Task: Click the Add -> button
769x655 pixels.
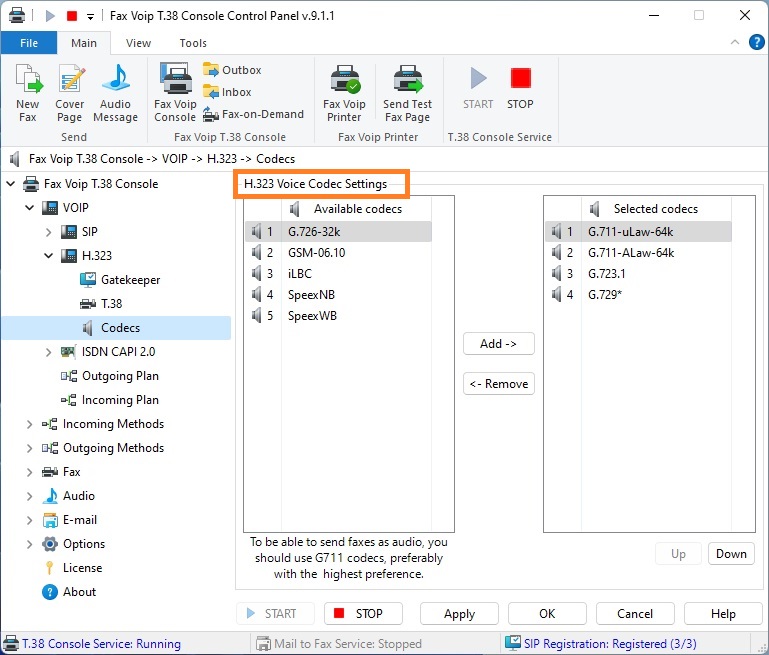Action: pos(499,344)
